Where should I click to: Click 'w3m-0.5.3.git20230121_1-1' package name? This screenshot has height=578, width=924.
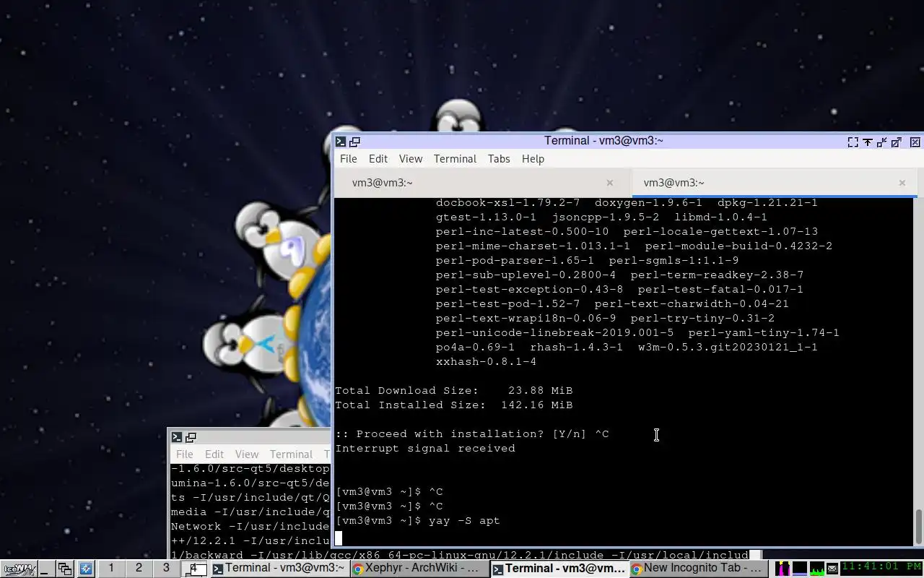click(x=728, y=347)
